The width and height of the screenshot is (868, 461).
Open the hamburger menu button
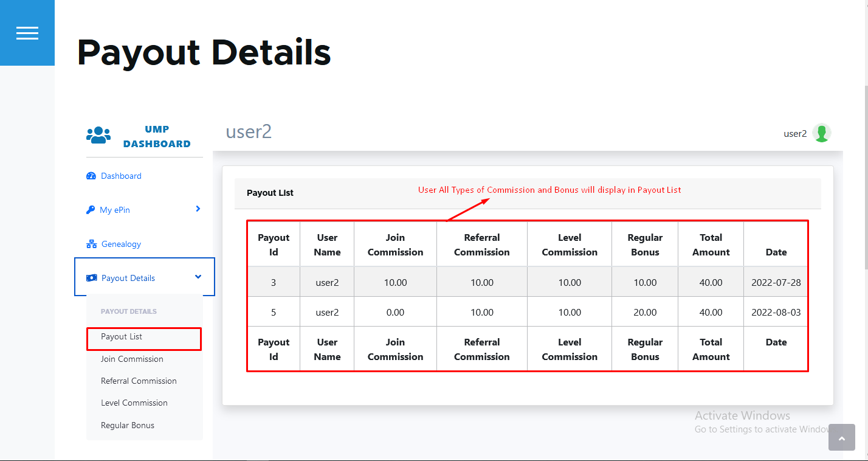[27, 33]
